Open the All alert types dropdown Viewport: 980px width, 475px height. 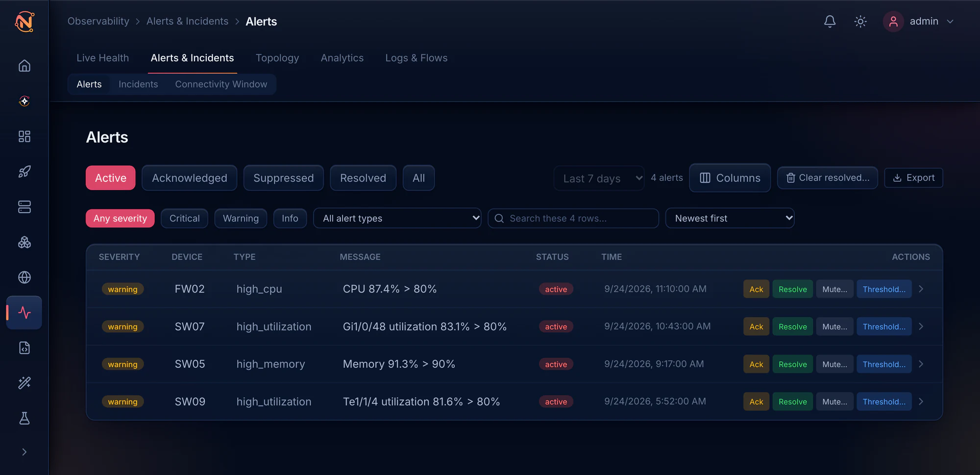(397, 218)
